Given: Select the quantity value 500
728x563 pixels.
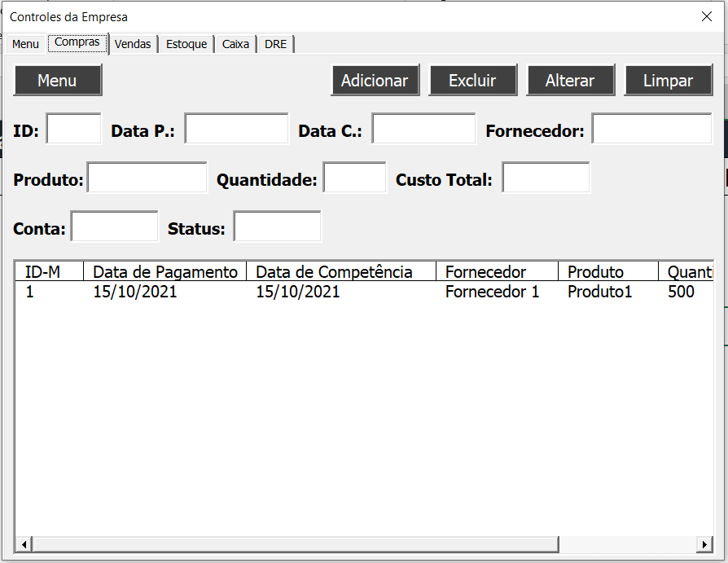Looking at the screenshot, I should (x=681, y=292).
